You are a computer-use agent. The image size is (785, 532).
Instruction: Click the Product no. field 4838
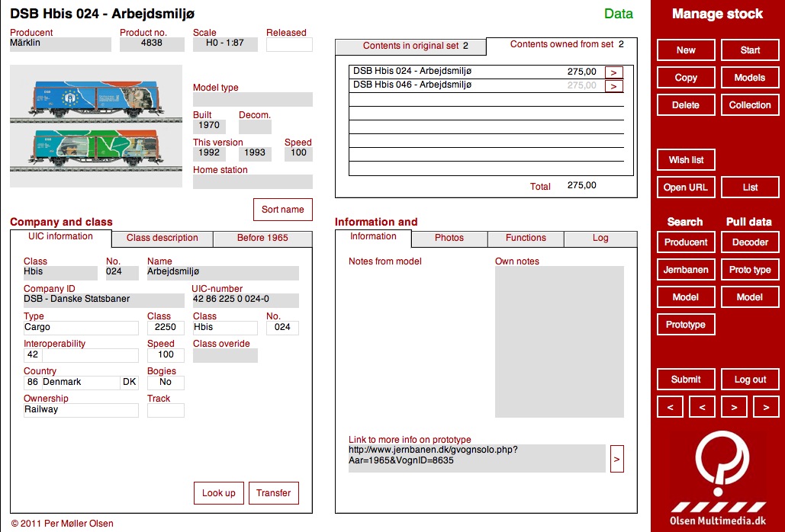pos(153,44)
